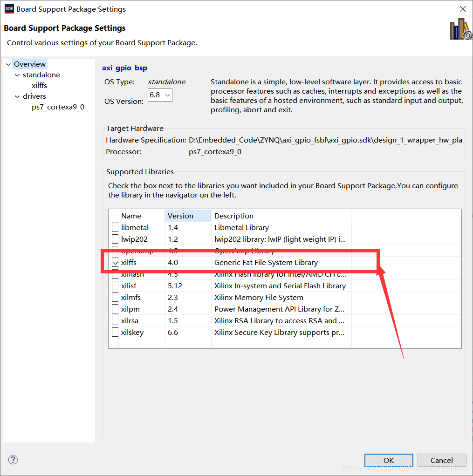The height and width of the screenshot is (476, 473).
Task: Click the books library icon in header
Action: click(461, 29)
